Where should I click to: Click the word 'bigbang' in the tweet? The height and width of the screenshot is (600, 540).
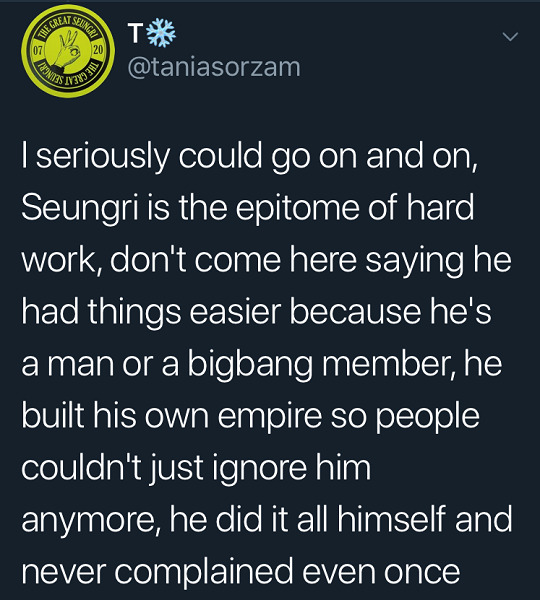coord(250,364)
